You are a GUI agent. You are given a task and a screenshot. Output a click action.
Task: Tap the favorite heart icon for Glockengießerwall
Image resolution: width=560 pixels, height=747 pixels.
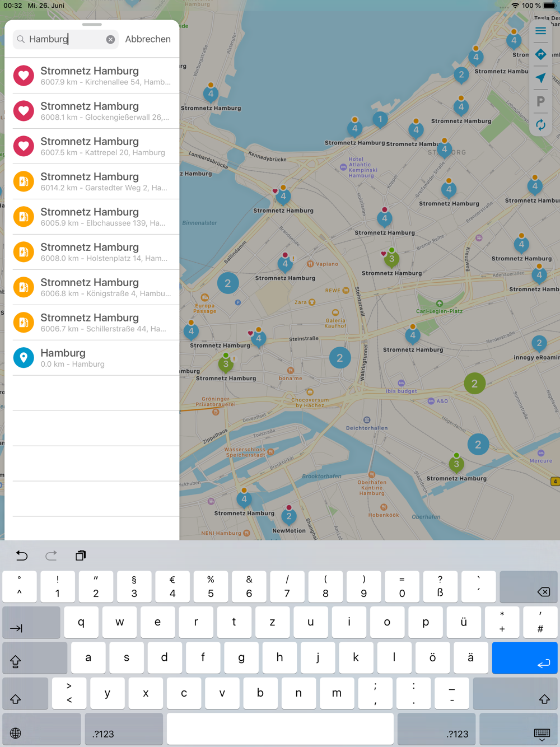[24, 111]
